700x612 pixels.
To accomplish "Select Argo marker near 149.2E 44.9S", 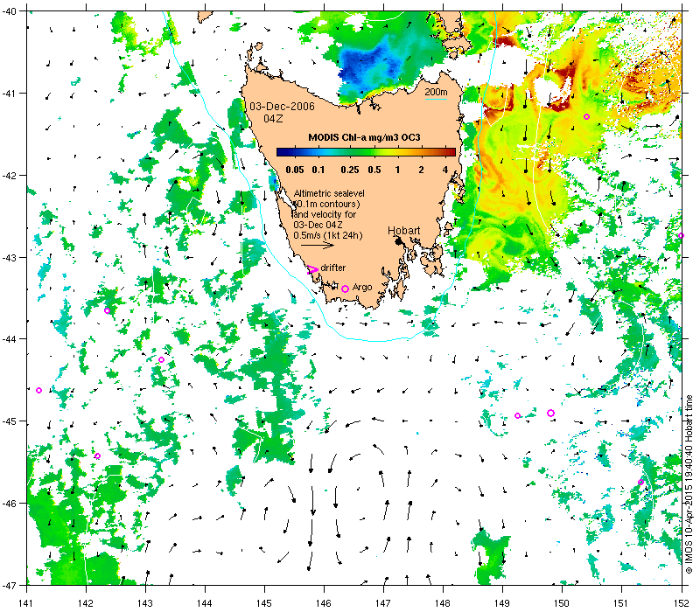I will tap(517, 416).
